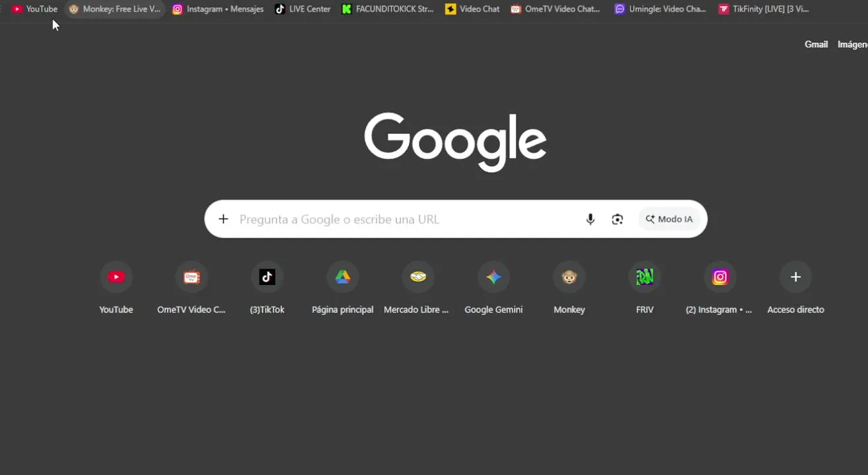Click the Acceso directo plus tile
The width and height of the screenshot is (868, 475).
click(x=795, y=288)
